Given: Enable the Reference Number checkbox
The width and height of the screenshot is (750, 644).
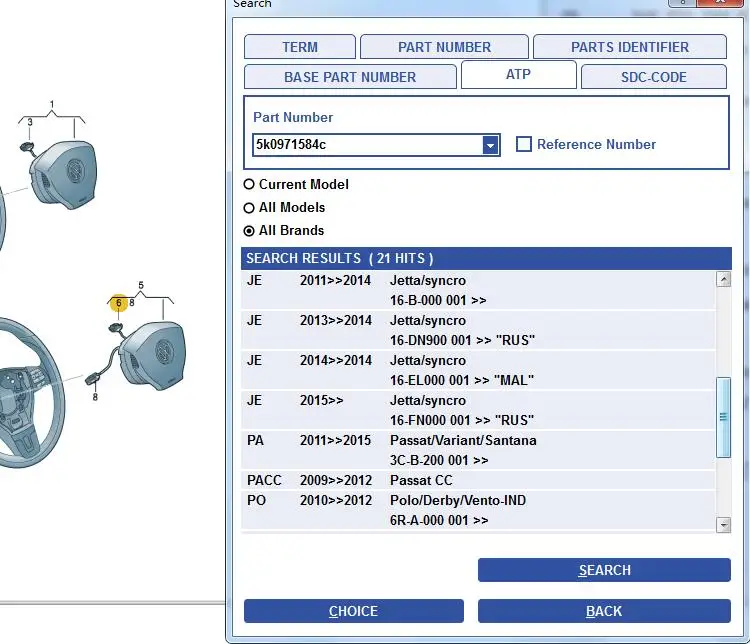Looking at the screenshot, I should point(524,144).
